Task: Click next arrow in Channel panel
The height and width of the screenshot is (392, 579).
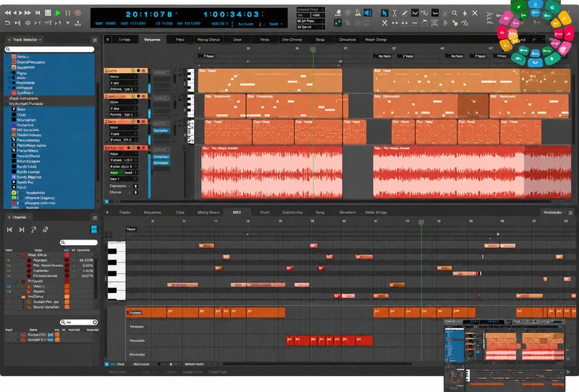Action: click(x=22, y=229)
